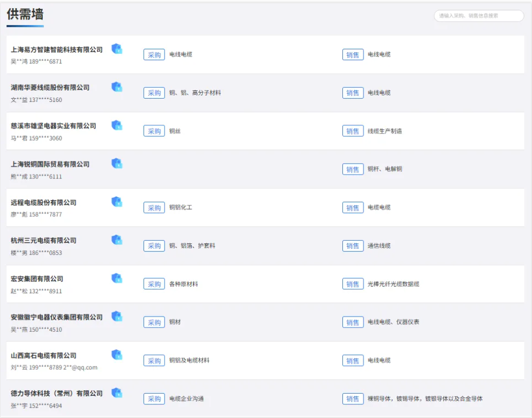
Task: Click shield badge beside 宏安集团有限公司
Action: (x=116, y=278)
